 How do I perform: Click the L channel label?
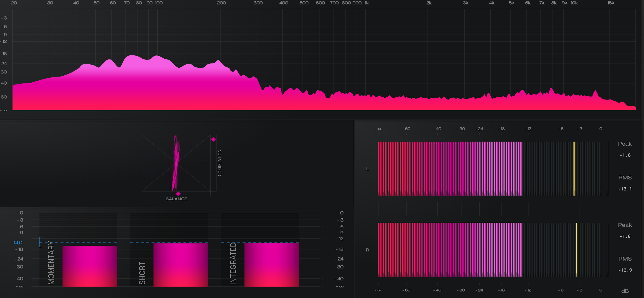(368, 169)
